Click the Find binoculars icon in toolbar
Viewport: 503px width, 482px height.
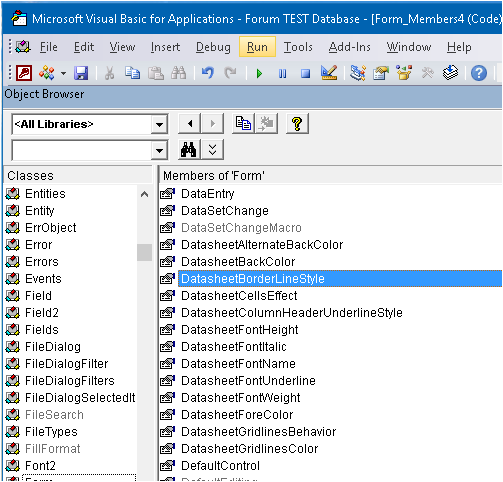point(179,73)
